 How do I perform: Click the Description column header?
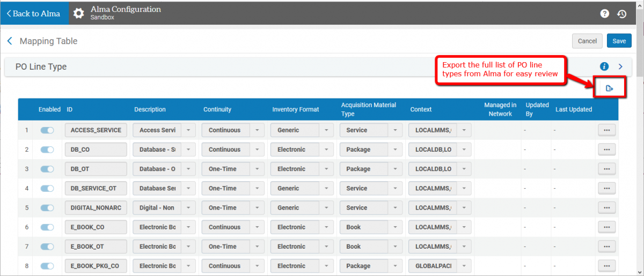(150, 109)
